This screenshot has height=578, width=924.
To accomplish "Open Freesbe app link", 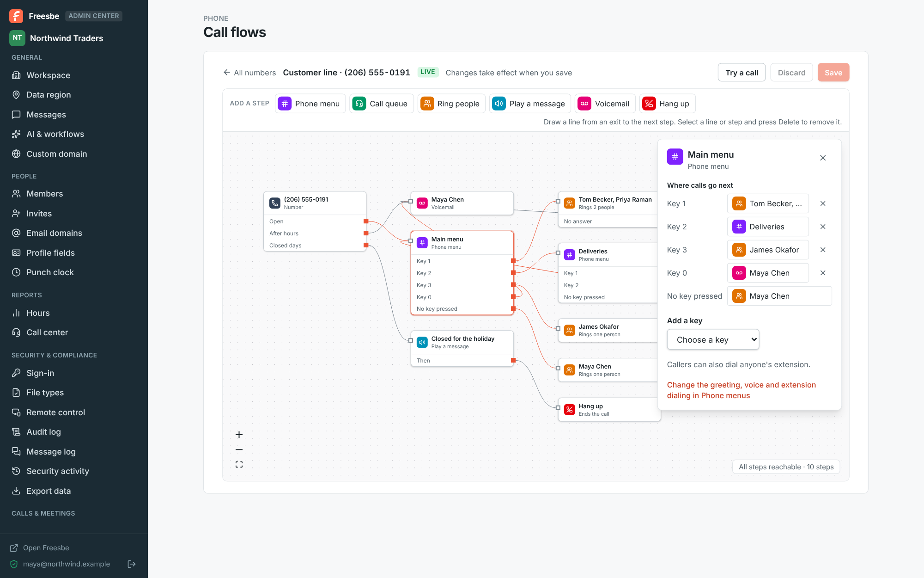I will (40, 547).
